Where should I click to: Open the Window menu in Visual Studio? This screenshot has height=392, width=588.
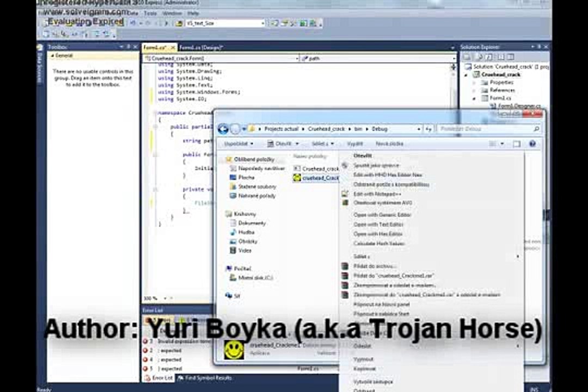(x=172, y=13)
